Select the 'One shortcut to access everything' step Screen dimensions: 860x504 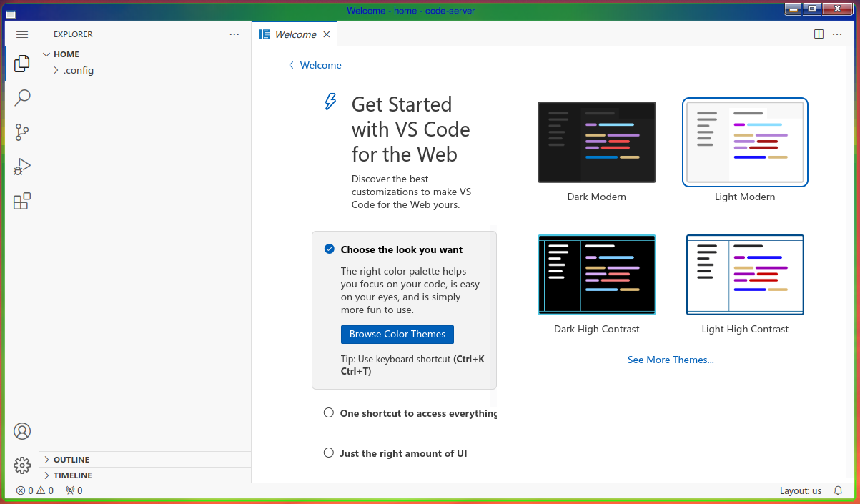tap(411, 413)
